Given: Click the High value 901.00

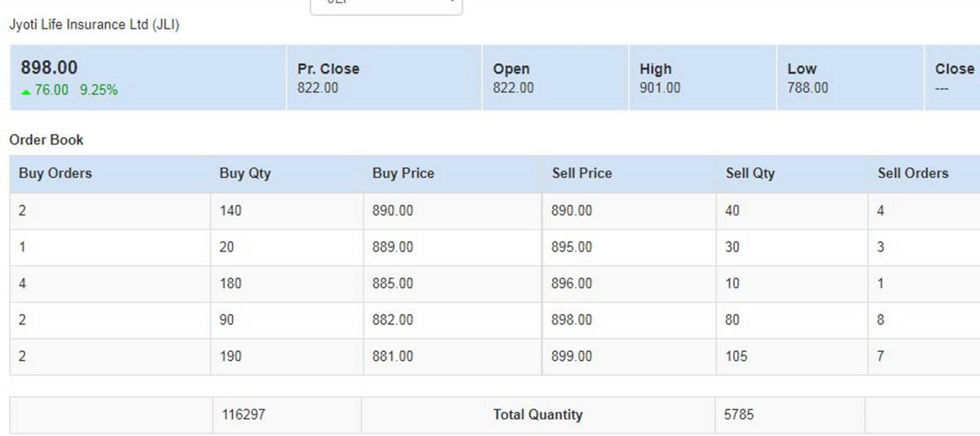Looking at the screenshot, I should tap(660, 87).
